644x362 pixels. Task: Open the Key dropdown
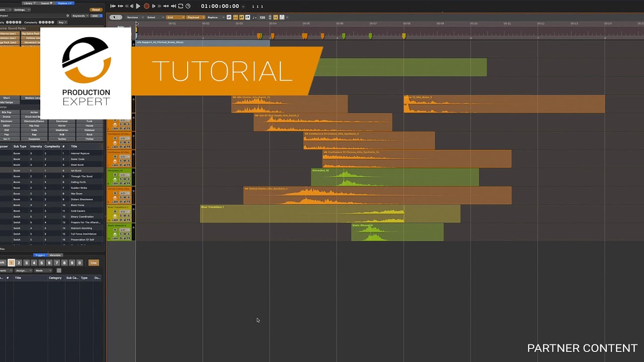62,22
